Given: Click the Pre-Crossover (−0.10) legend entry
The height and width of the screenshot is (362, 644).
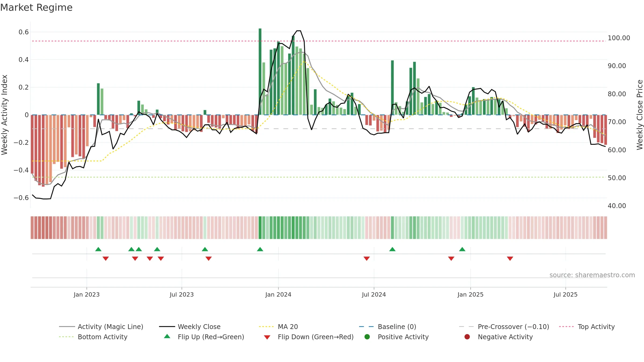Looking at the screenshot, I should tap(504, 327).
